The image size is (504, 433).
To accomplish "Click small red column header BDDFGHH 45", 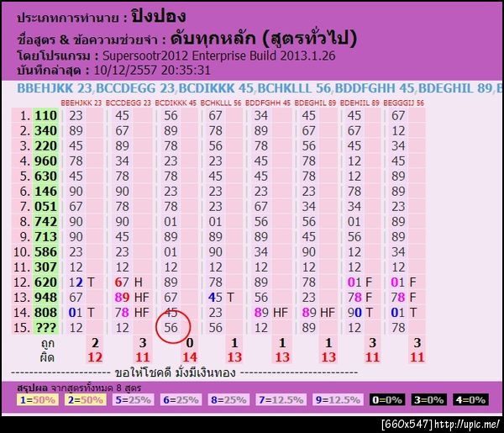I will tap(268, 103).
